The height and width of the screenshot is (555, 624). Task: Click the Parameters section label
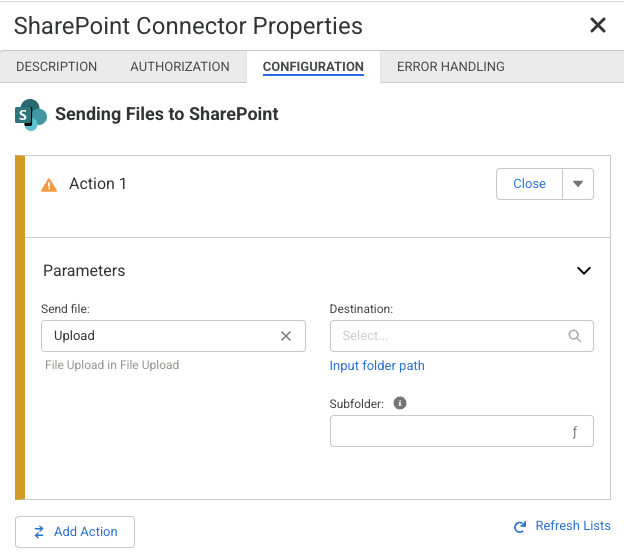[84, 271]
